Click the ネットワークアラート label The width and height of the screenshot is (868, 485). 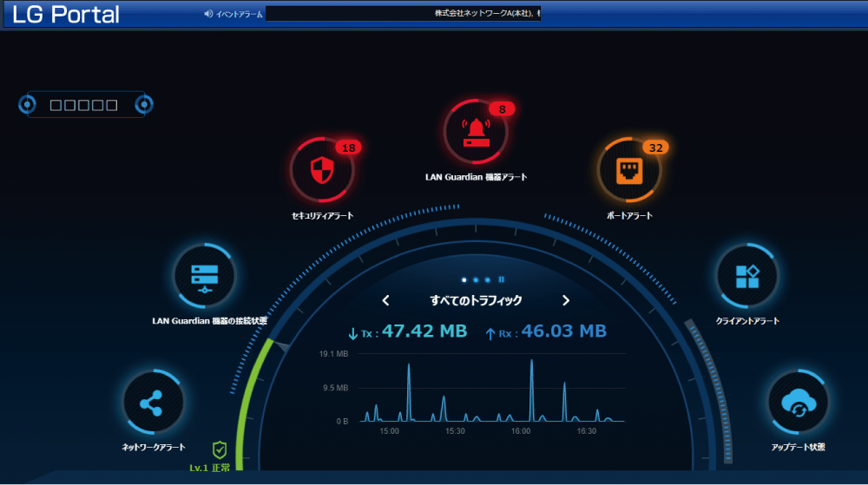pos(154,447)
